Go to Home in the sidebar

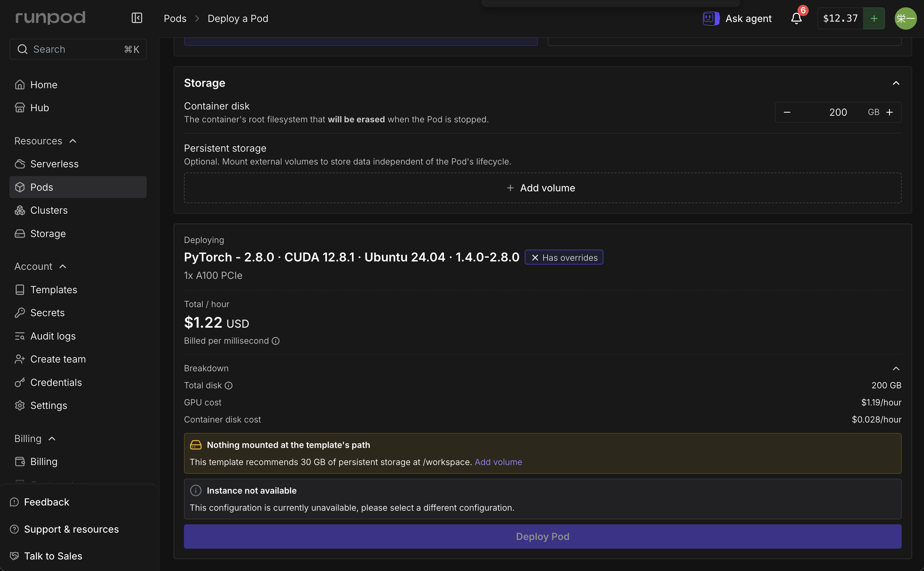tap(78, 85)
